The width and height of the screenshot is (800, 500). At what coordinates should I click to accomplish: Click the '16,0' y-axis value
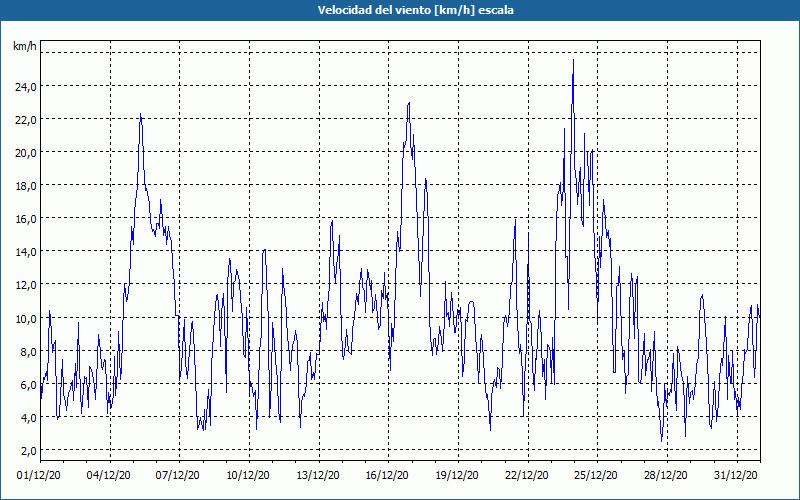[26, 219]
